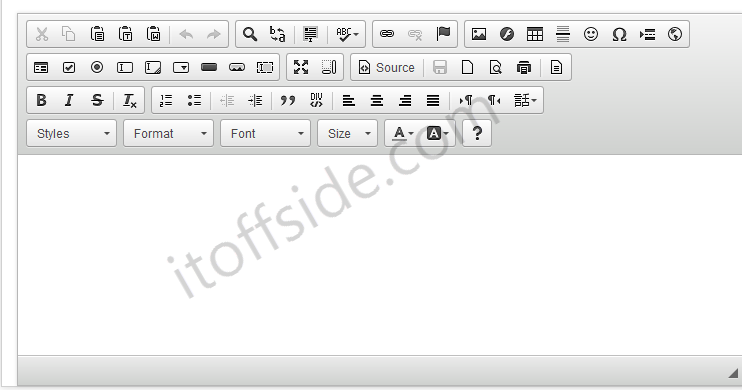The height and width of the screenshot is (390, 742).
Task: Open the Format dropdown
Action: (x=168, y=133)
